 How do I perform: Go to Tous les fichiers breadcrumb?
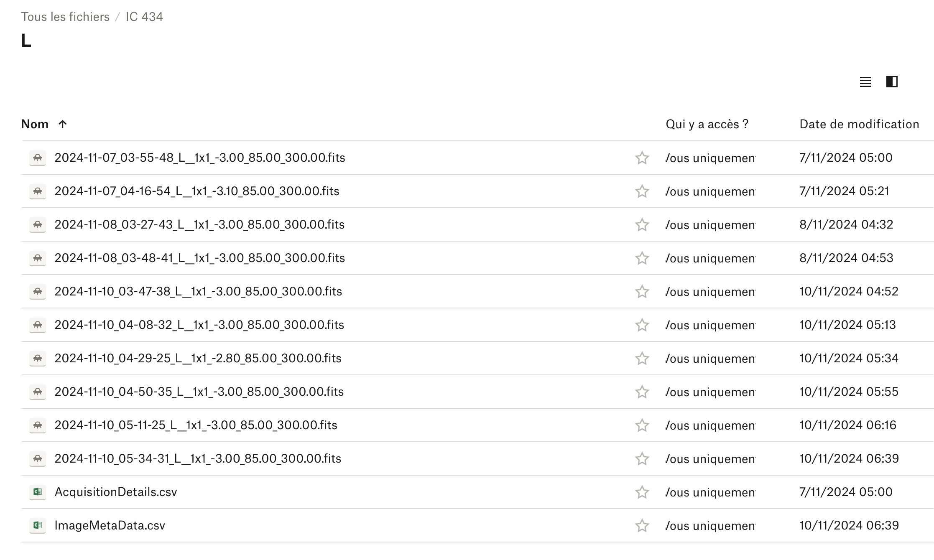65,17
